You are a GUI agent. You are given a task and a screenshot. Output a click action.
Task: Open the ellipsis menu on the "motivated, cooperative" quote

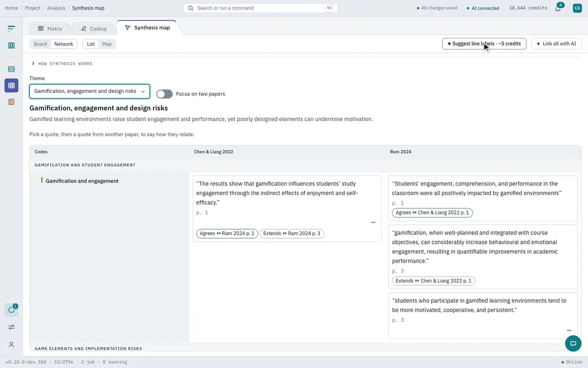click(x=569, y=330)
